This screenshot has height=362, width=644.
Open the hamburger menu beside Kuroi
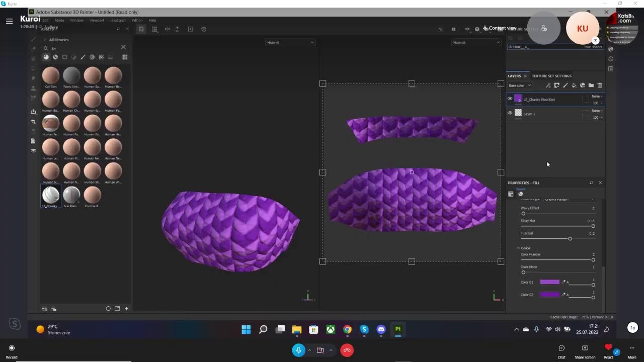coord(9,21)
